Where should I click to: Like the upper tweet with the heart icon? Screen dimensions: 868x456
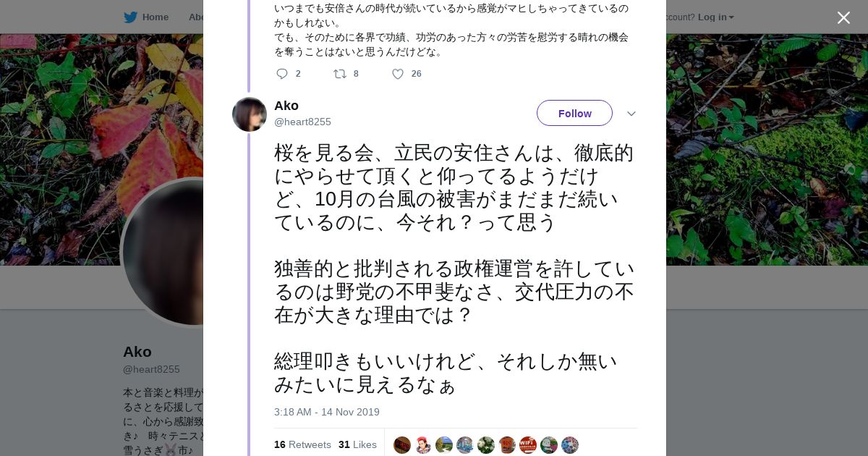tap(398, 74)
